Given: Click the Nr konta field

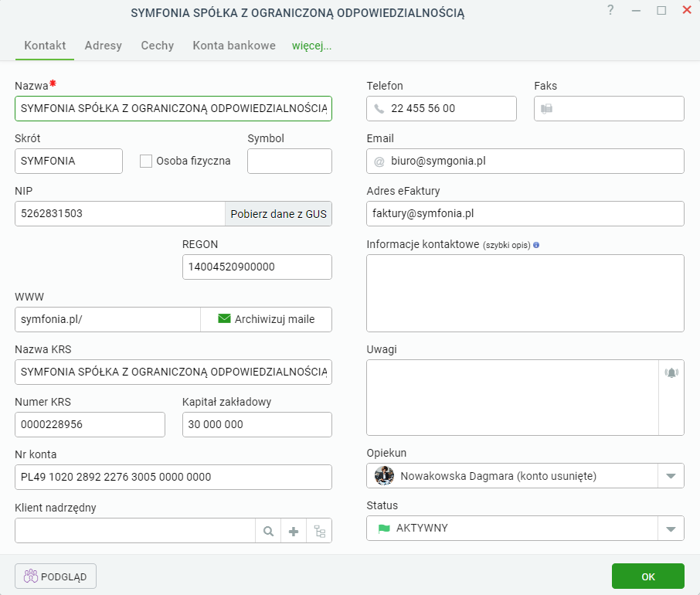Looking at the screenshot, I should click(x=173, y=478).
